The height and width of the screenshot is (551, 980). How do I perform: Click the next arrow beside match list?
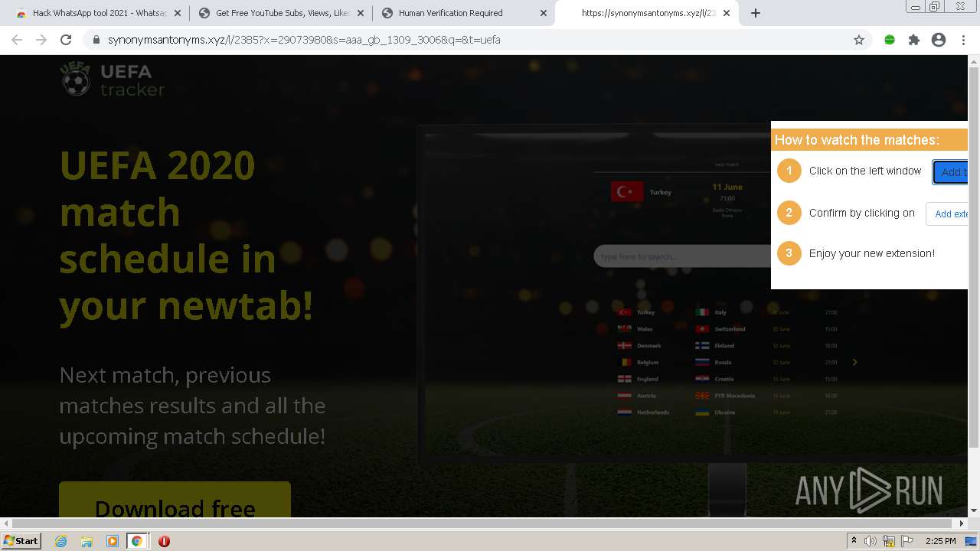854,362
